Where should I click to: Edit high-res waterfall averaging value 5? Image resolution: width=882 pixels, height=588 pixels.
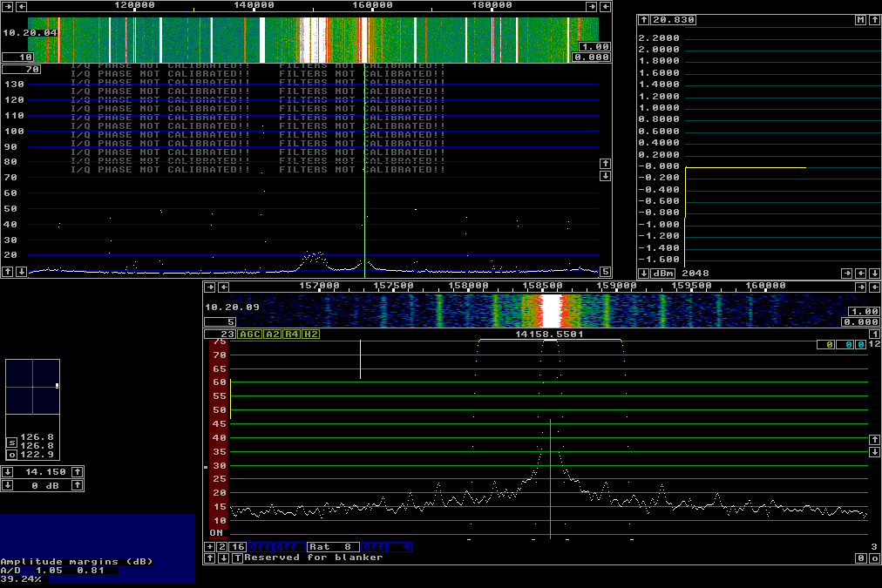click(x=220, y=322)
